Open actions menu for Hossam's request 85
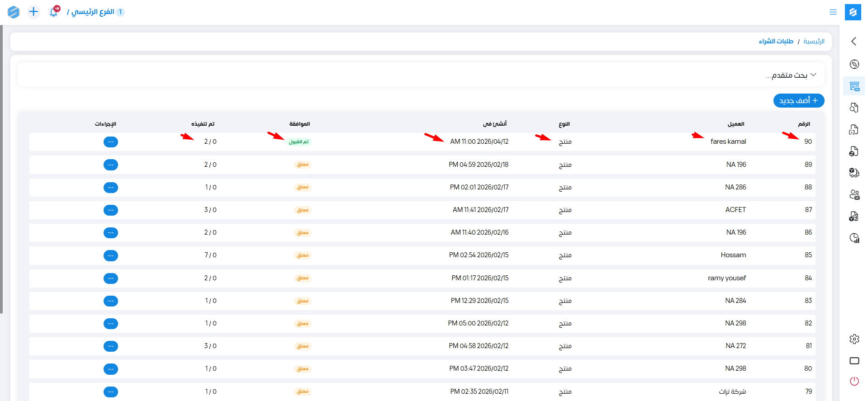 point(111,255)
